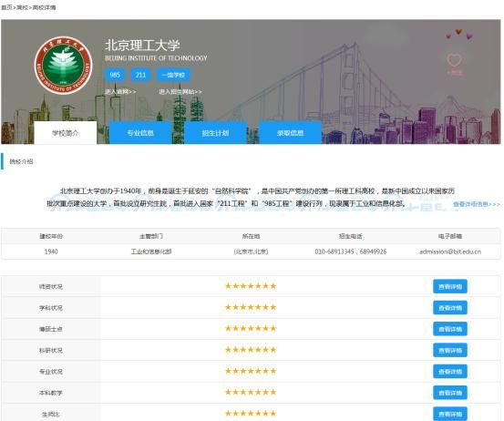Click the 主管部门 column header
The height and width of the screenshot is (421, 504).
[x=151, y=236]
